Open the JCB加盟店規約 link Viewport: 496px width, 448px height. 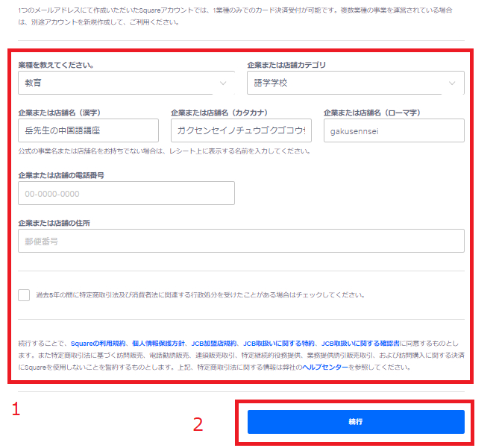point(214,344)
